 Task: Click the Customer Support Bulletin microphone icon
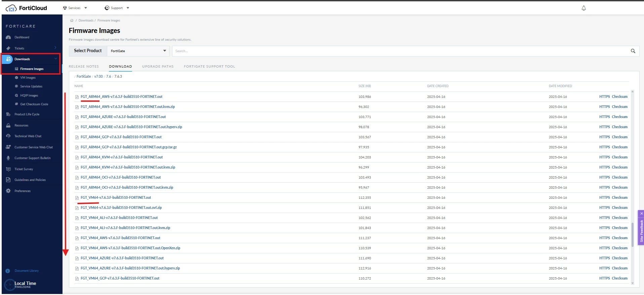pyautogui.click(x=8, y=158)
